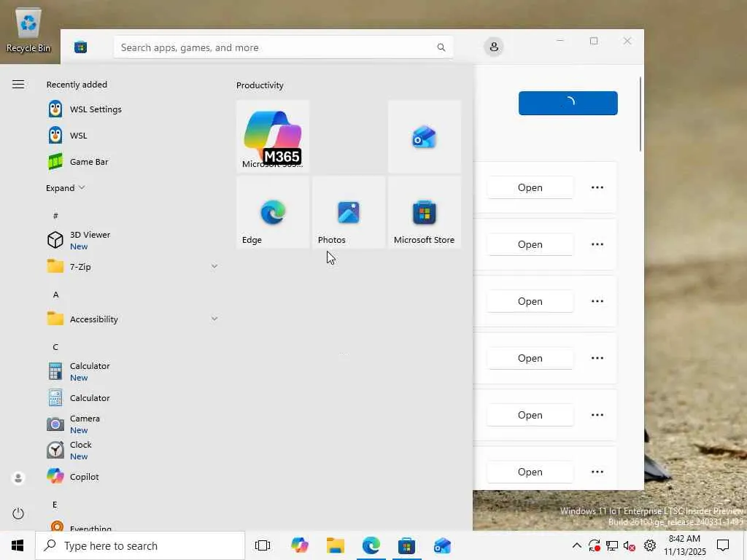Click the Microsoft Store logo in title bar
Image resolution: width=747 pixels, height=560 pixels.
click(x=80, y=47)
